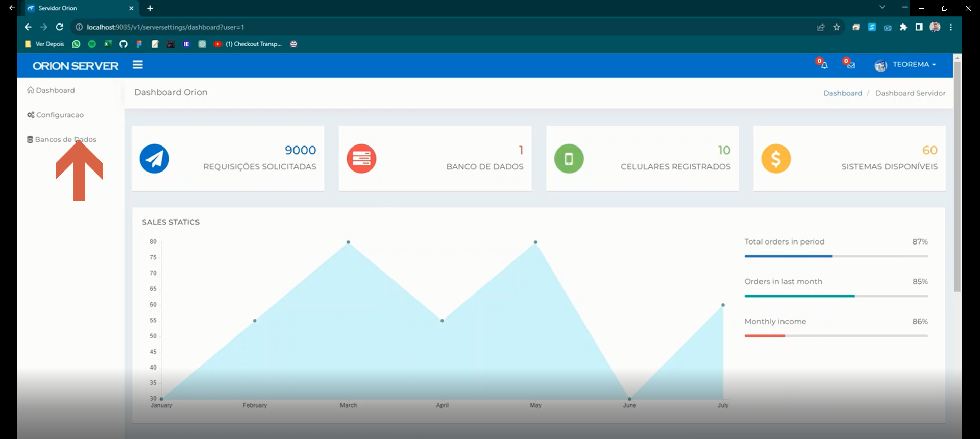Click the CELULARES REGISTRADOS label
980x439 pixels.
pos(676,167)
